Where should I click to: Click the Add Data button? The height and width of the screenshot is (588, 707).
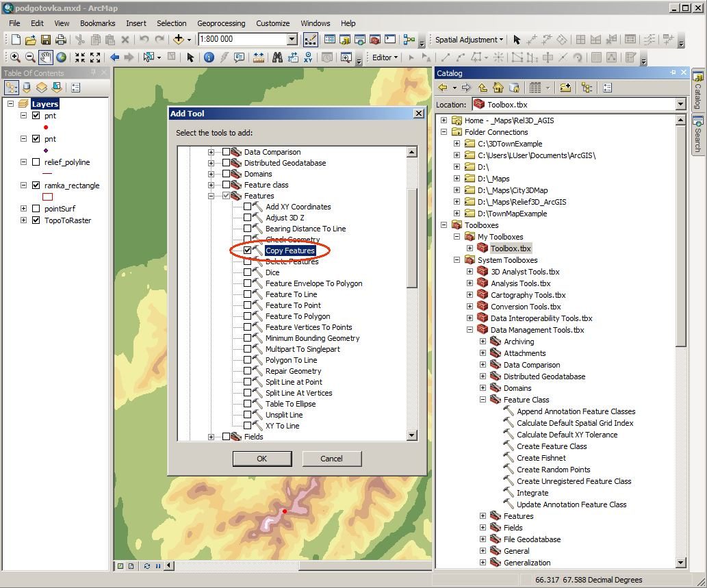coord(179,40)
